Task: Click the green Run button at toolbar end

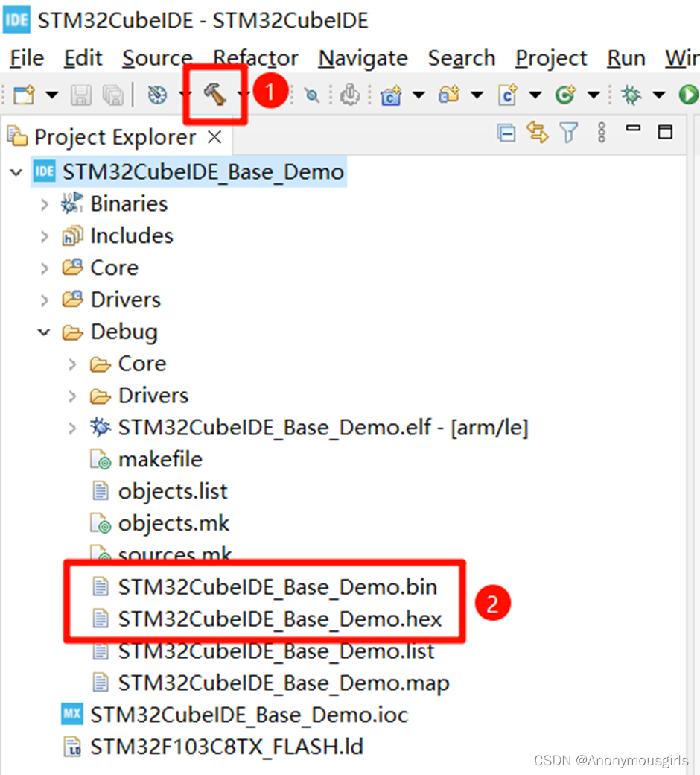Action: click(689, 95)
